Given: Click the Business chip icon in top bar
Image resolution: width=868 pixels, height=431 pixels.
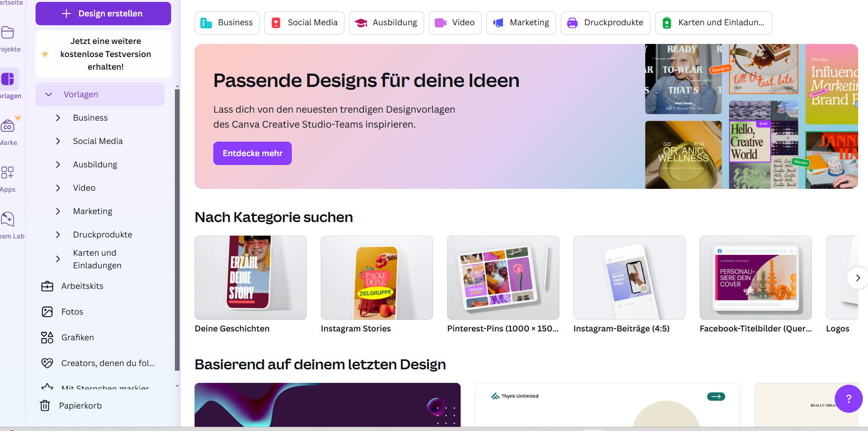Looking at the screenshot, I should pos(206,23).
